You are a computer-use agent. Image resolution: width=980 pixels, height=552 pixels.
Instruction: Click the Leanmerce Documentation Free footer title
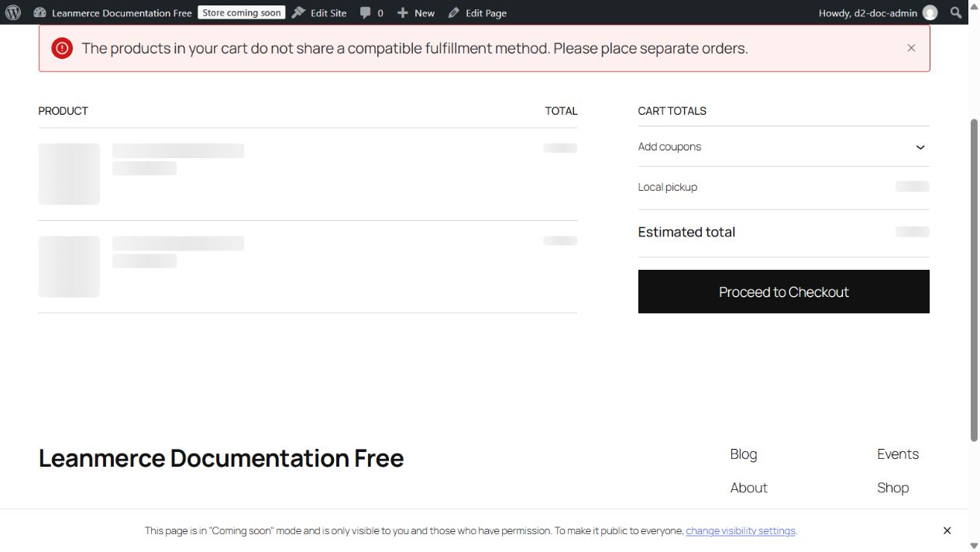click(221, 458)
